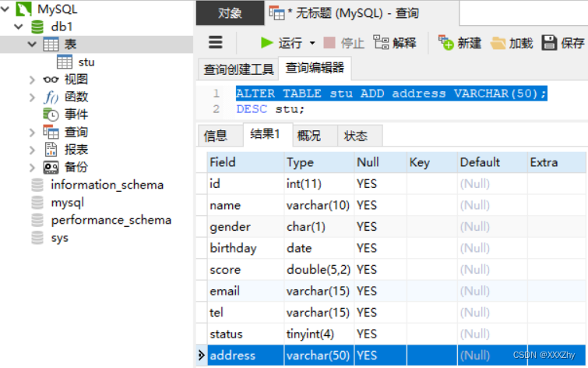This screenshot has height=368, width=588.
Task: Click the 报表 reports icon
Action: point(51,150)
